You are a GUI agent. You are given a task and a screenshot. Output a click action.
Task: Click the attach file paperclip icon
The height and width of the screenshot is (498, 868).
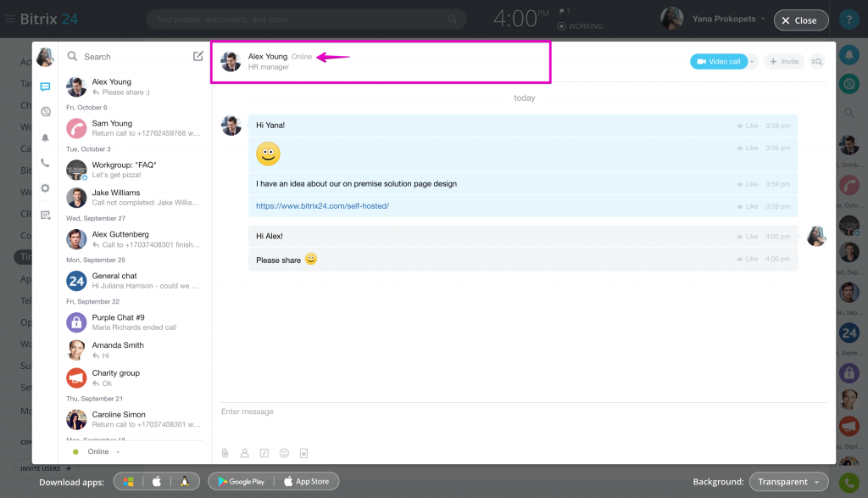click(225, 453)
